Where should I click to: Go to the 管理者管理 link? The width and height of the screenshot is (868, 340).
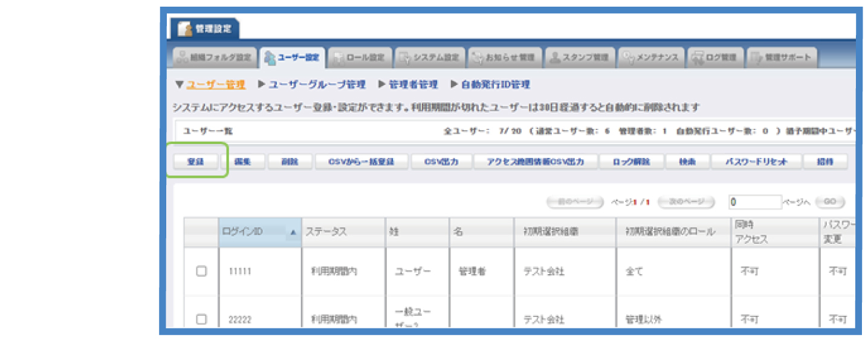413,85
